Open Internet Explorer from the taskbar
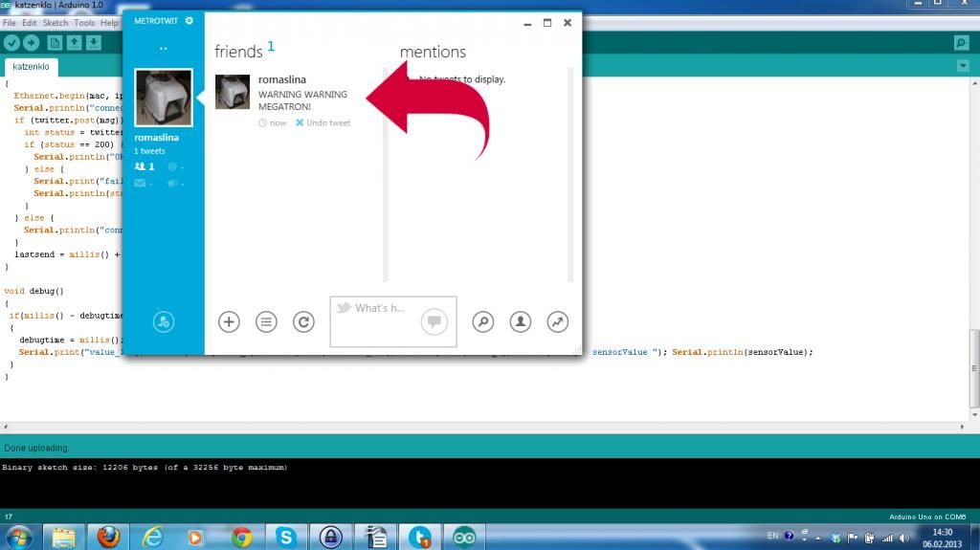This screenshot has height=550, width=980. pos(153,537)
